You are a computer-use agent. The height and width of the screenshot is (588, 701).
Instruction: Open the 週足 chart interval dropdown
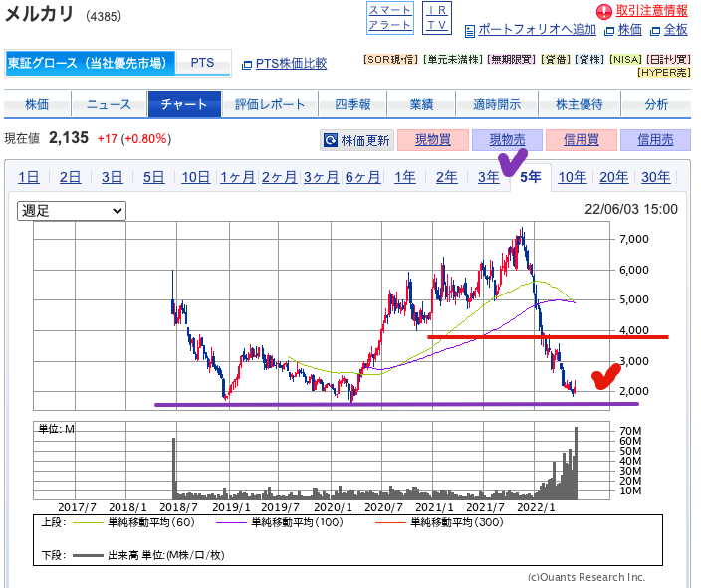(x=72, y=211)
